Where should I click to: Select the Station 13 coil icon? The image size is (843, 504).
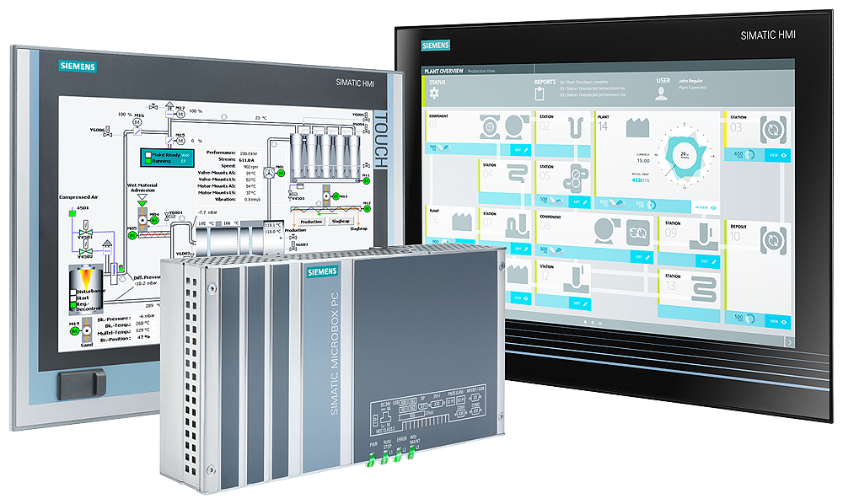click(x=704, y=290)
